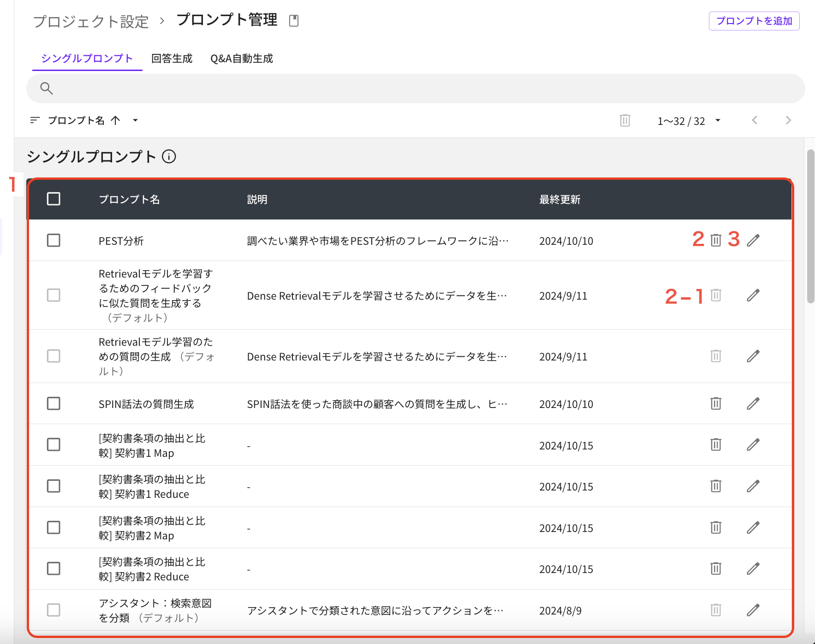
Task: Click into the prompt search field
Action: [x=415, y=89]
